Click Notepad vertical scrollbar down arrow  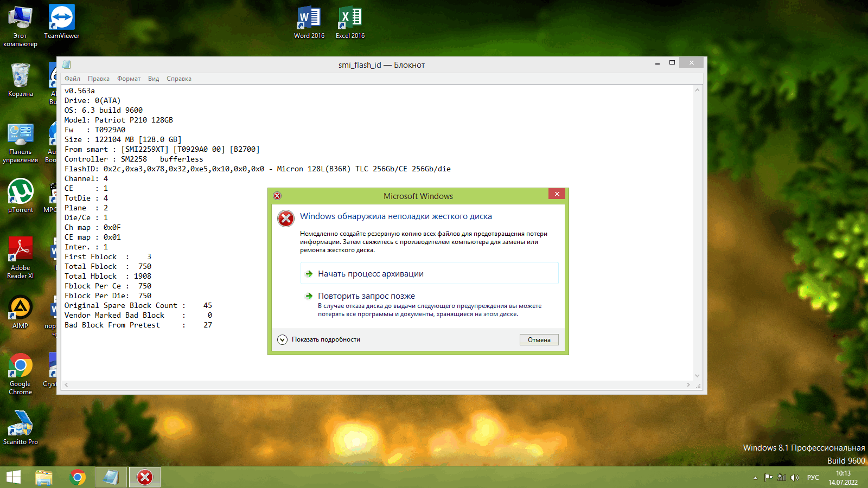pos(698,376)
